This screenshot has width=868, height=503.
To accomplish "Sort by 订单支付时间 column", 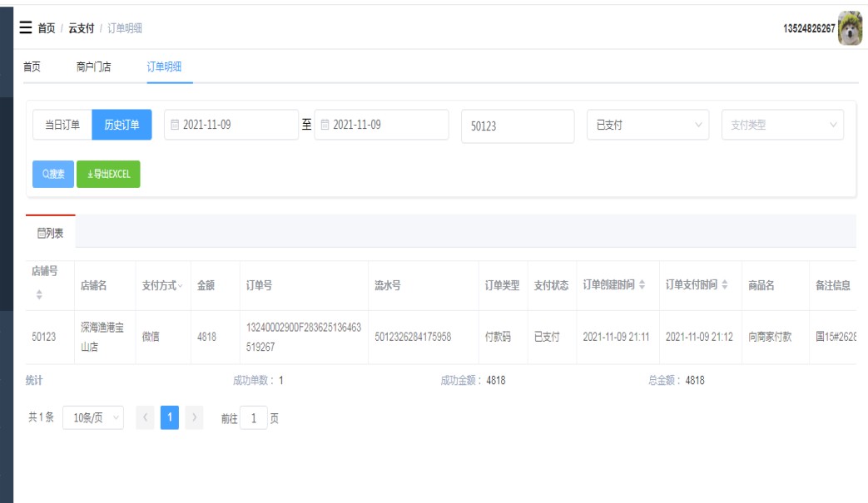I will (x=723, y=286).
